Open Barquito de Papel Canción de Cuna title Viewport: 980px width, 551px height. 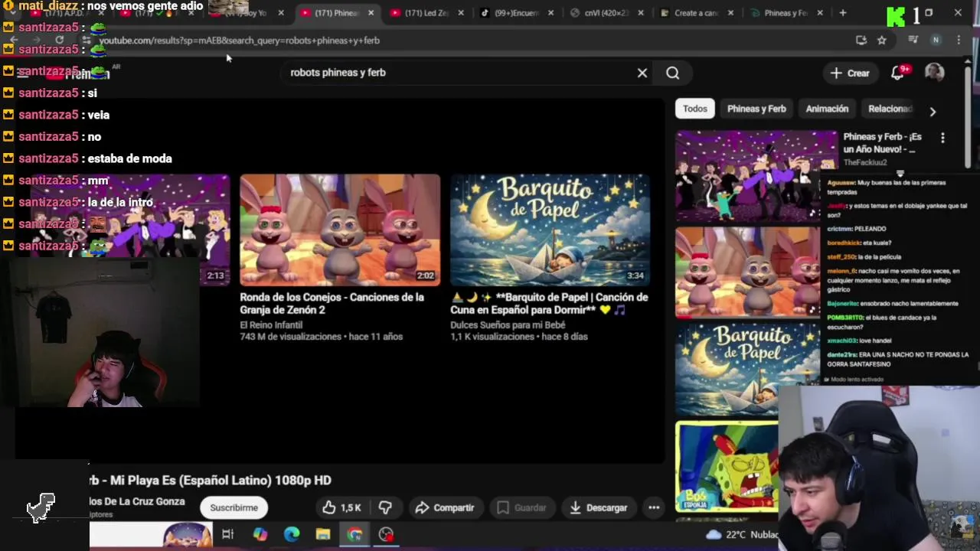click(549, 303)
